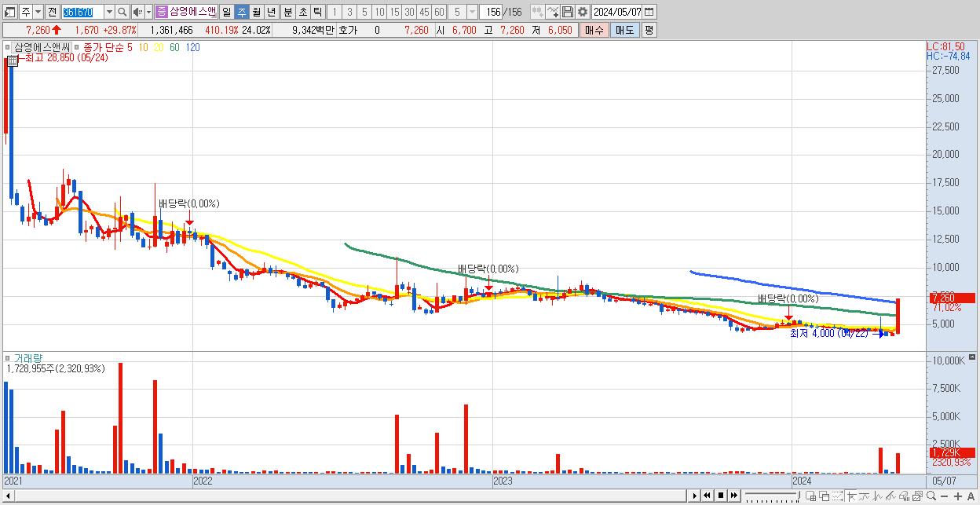
Task: Open the 주 market-type dropdown arrow
Action: (x=38, y=12)
